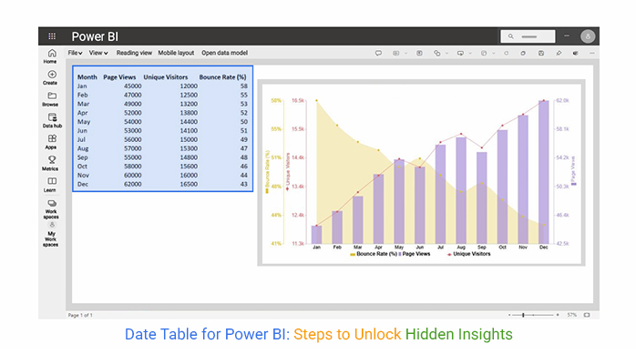Viewport: 636px width, 364px height.
Task: Click the Jan bar in chart
Action: pos(316,235)
